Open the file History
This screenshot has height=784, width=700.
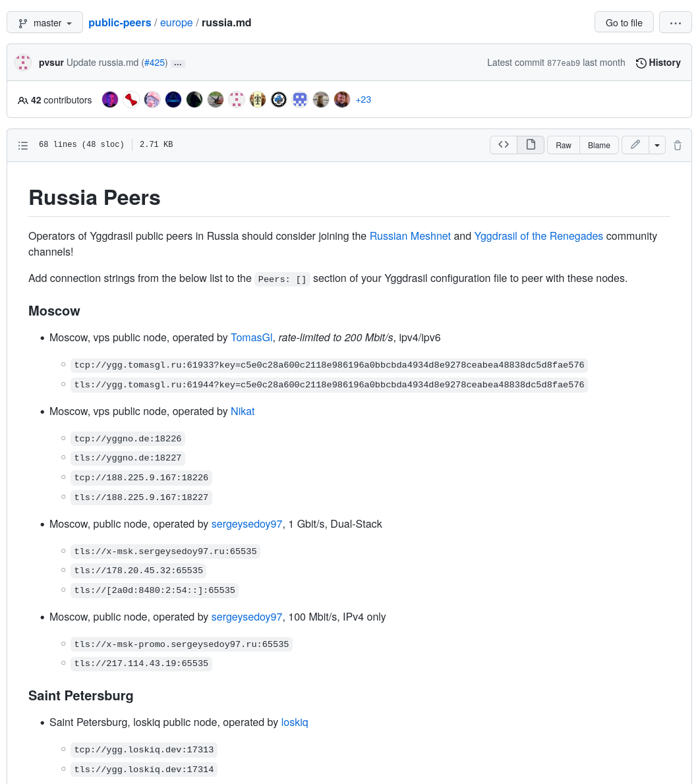click(657, 63)
